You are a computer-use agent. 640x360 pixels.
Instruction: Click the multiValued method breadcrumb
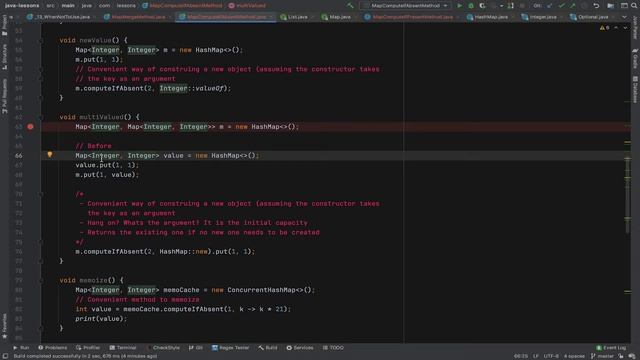point(247,6)
